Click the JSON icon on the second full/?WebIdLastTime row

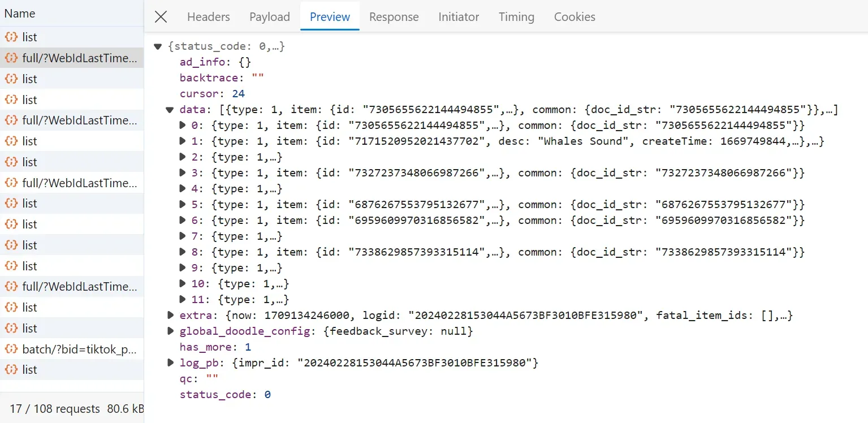click(x=11, y=120)
